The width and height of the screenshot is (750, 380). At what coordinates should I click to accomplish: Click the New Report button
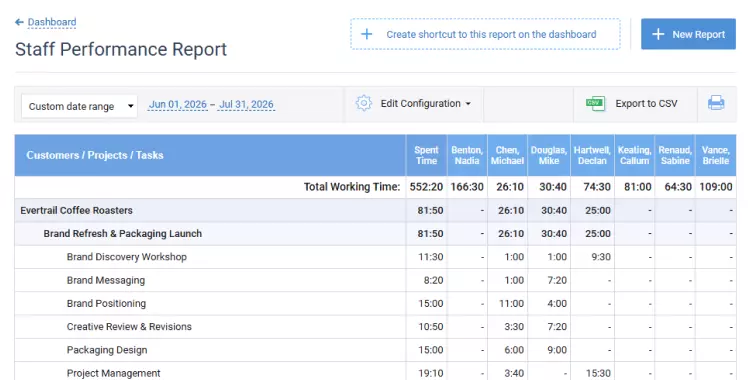[x=688, y=34]
